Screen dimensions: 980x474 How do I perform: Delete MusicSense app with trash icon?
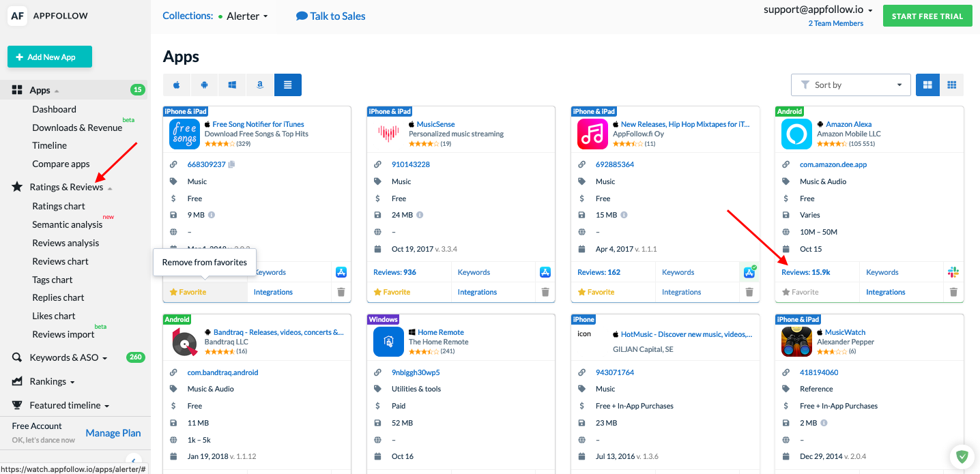[545, 292]
